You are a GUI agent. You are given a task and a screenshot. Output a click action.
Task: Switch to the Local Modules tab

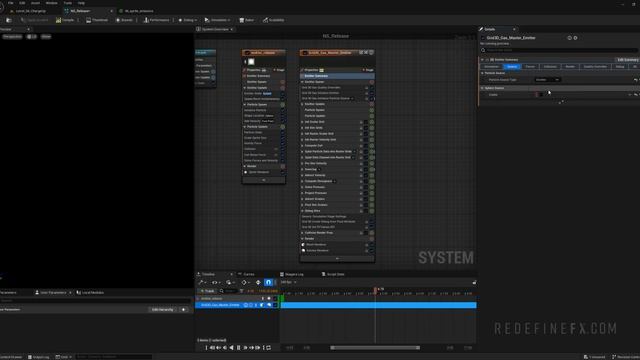point(91,293)
